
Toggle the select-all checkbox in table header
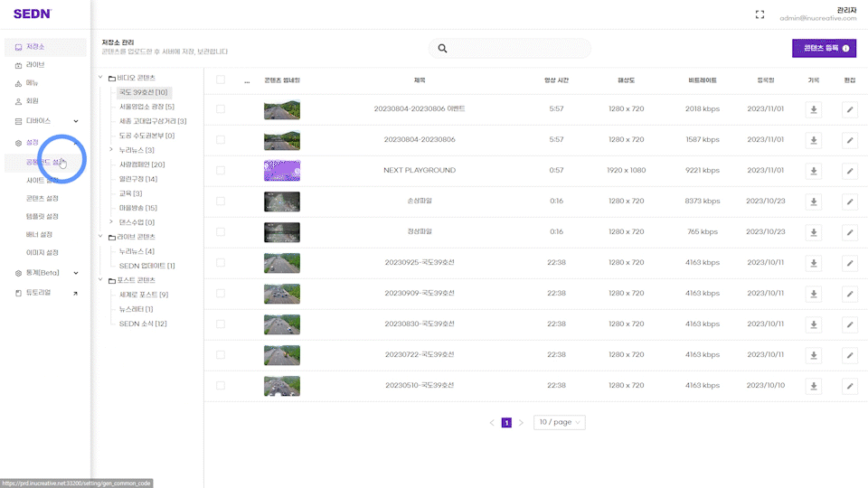coord(221,80)
